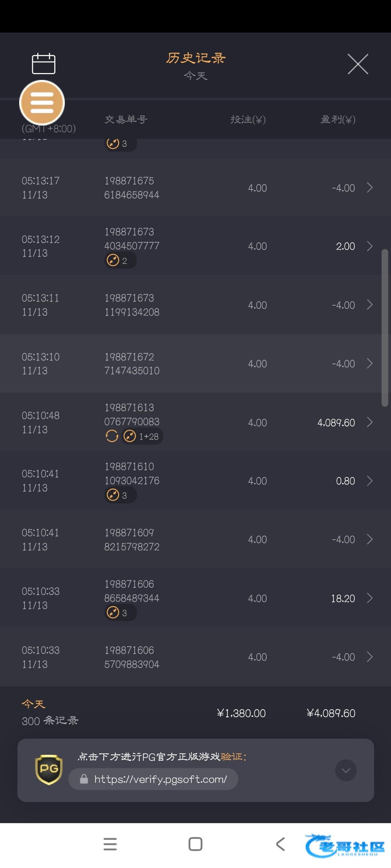Close the history records panel
The height and width of the screenshot is (868, 391).
coord(358,64)
